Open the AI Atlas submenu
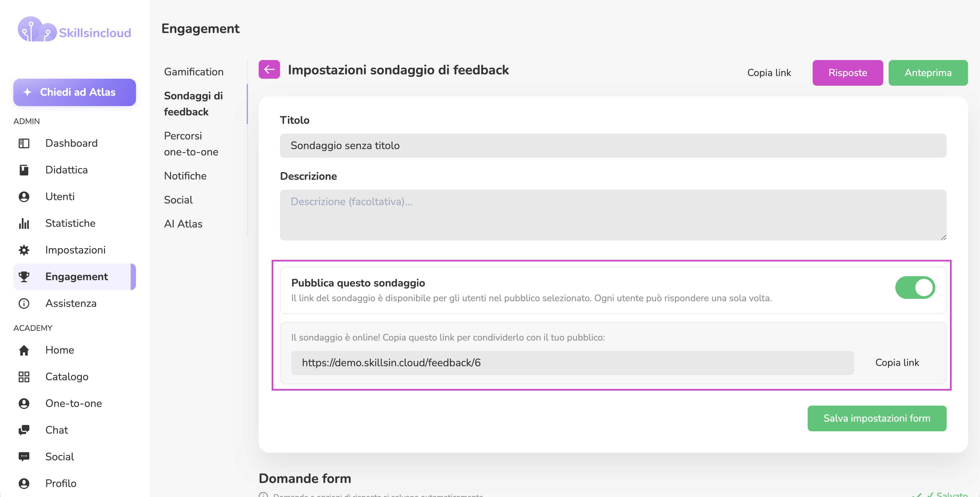 [x=183, y=224]
